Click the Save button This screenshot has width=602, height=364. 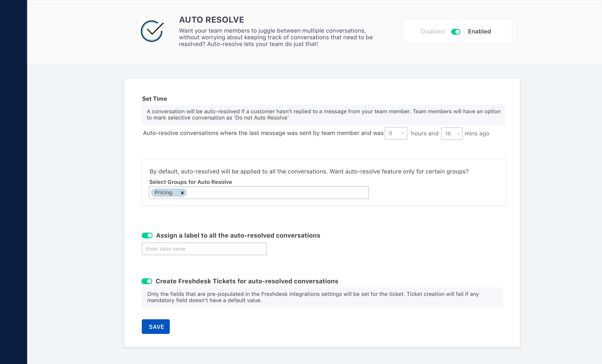click(156, 326)
